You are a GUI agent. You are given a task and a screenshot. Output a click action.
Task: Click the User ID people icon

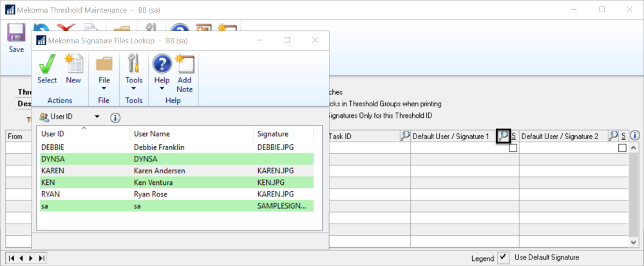click(x=44, y=117)
